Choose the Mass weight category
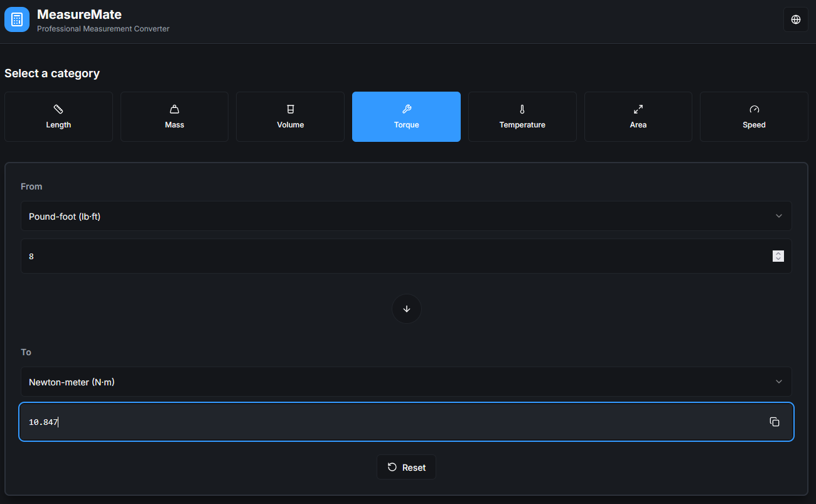This screenshot has width=816, height=504. [174, 117]
